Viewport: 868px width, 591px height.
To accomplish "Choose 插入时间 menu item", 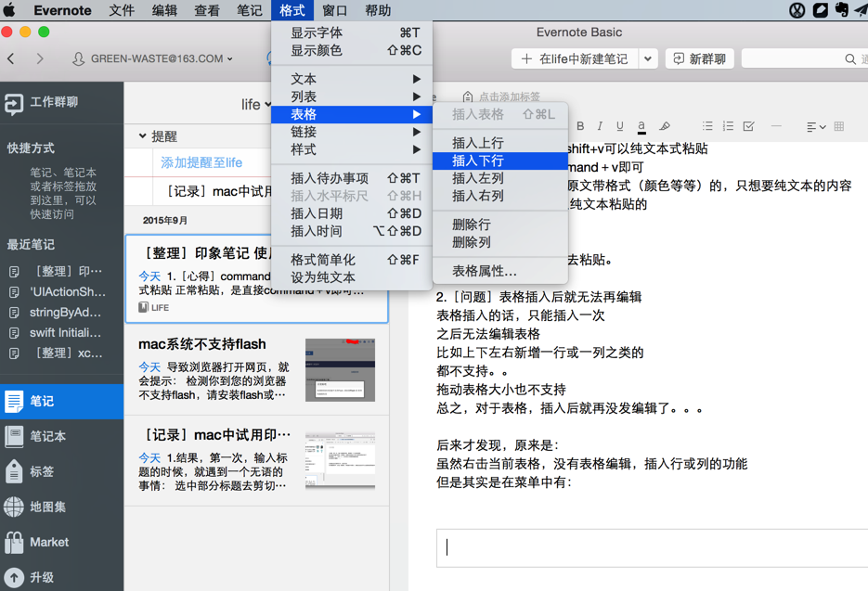I will (352, 231).
